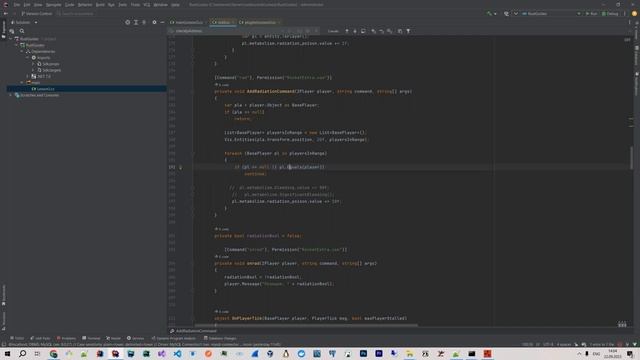This screenshot has width=640, height=360.
Task: Click the filter funnel icon in find bar
Action: pyautogui.click(x=408, y=31)
